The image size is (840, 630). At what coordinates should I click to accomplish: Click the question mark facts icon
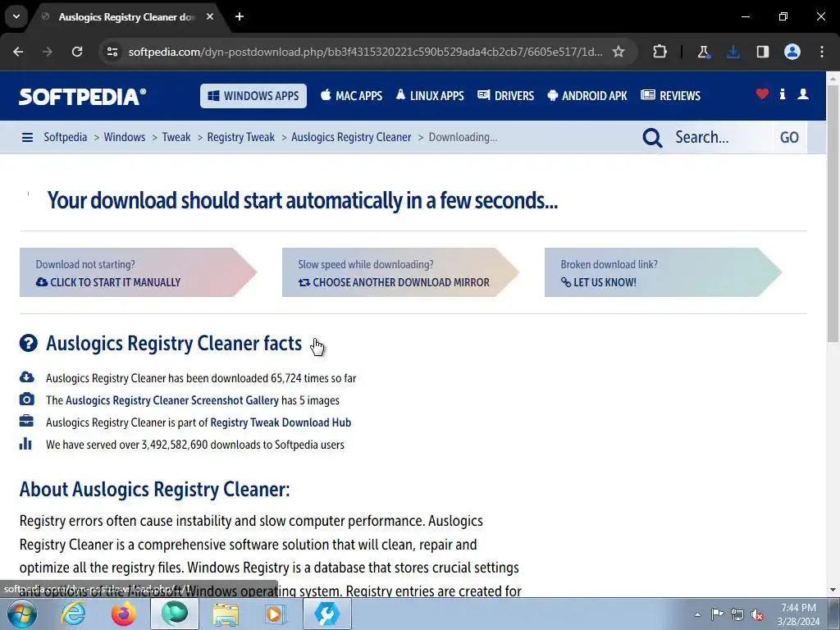pos(29,343)
